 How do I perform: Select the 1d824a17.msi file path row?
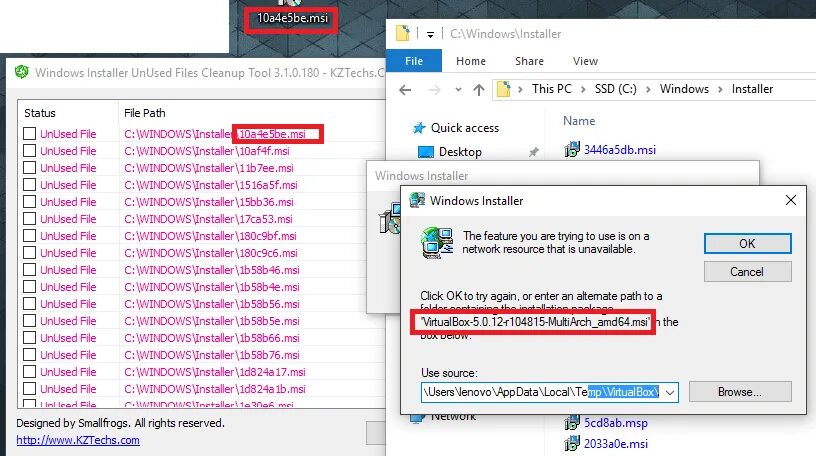pyautogui.click(x=215, y=372)
